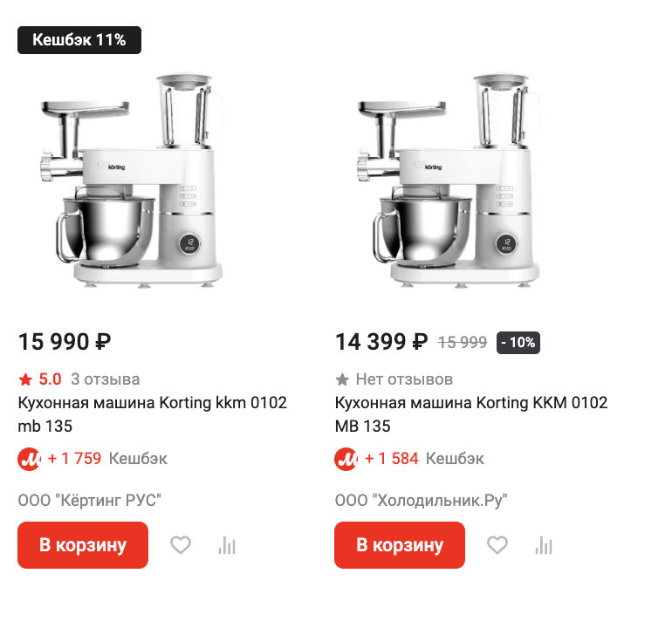This screenshot has height=635, width=672.
Task: Open seller ООО "Холодильник.Ру"
Action: pyautogui.click(x=422, y=501)
